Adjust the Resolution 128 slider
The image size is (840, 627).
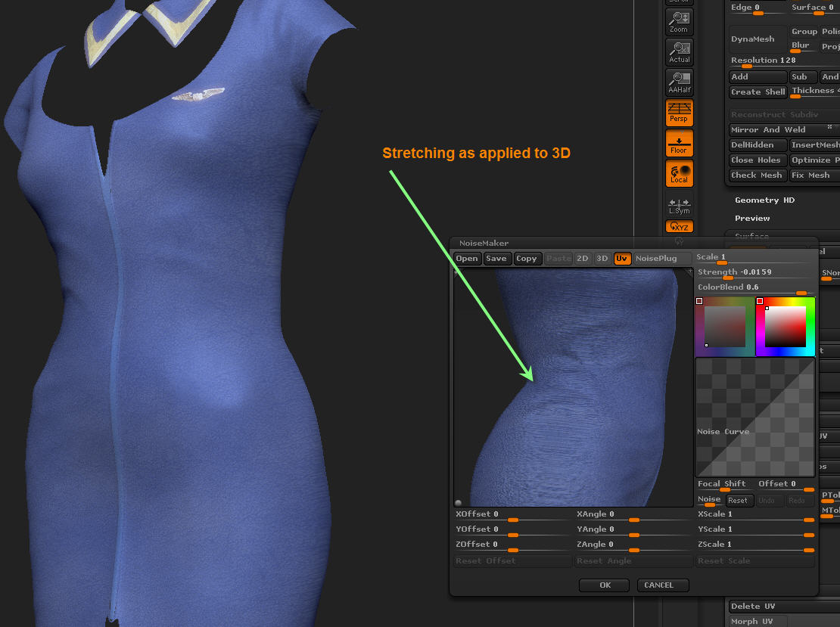coord(784,61)
